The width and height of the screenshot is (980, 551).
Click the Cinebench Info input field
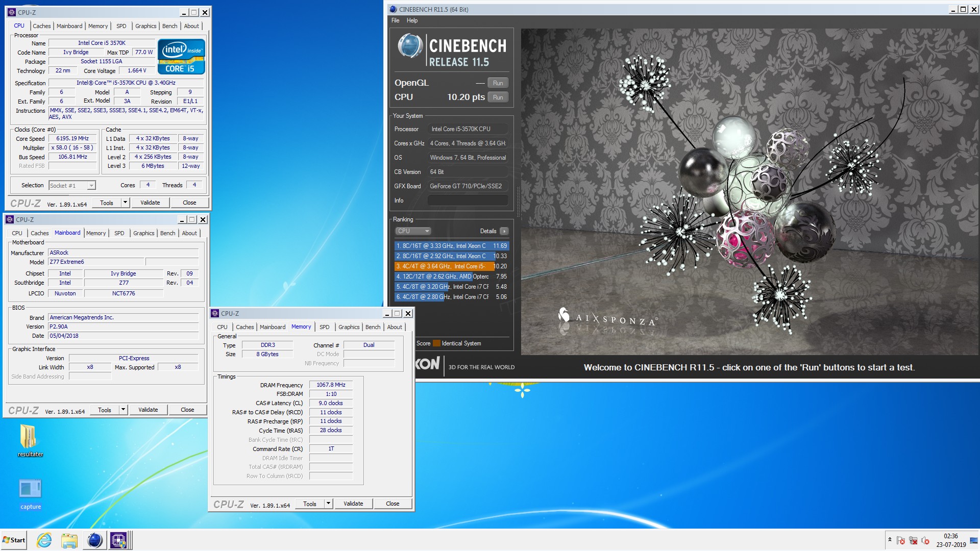click(468, 201)
